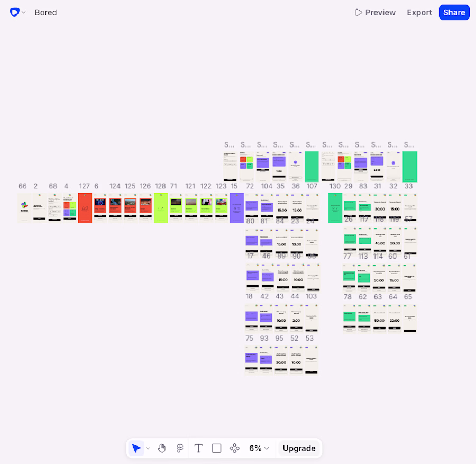Select the Frame rectangle tool
Image resolution: width=476 pixels, height=464 pixels.
click(216, 448)
